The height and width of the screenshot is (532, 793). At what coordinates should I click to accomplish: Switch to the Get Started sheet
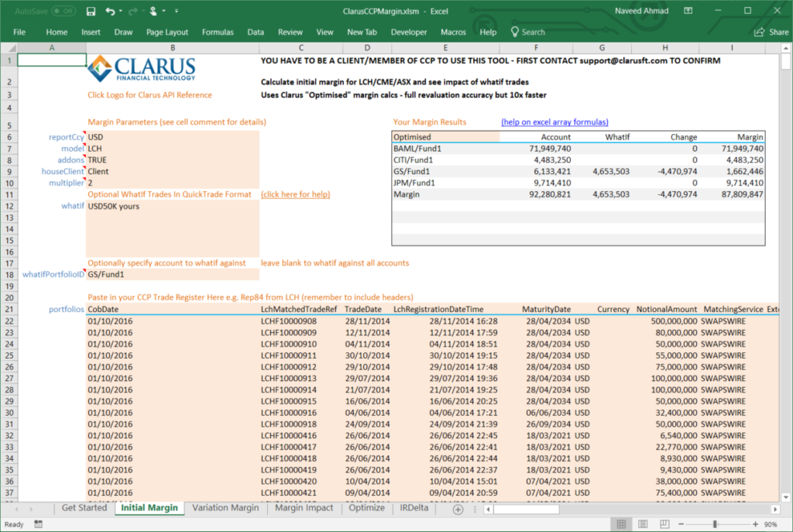coord(84,508)
